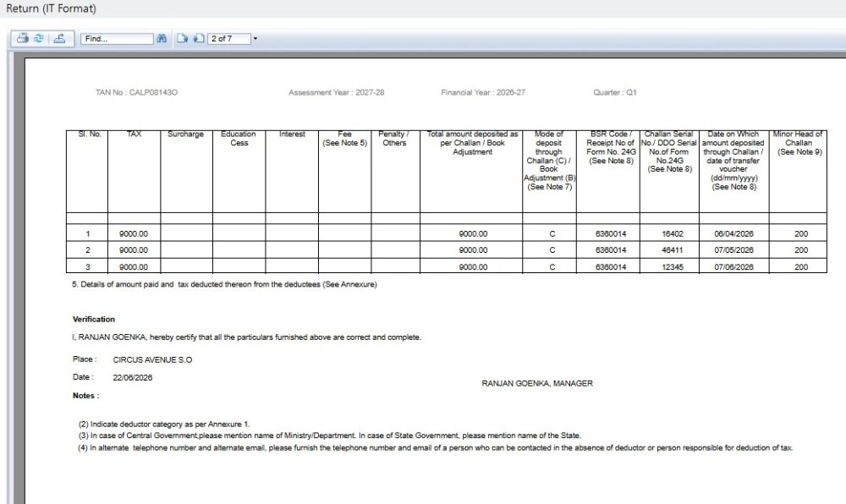Click deposit date 07/06/2026
The width and height of the screenshot is (846, 504).
pos(733,267)
